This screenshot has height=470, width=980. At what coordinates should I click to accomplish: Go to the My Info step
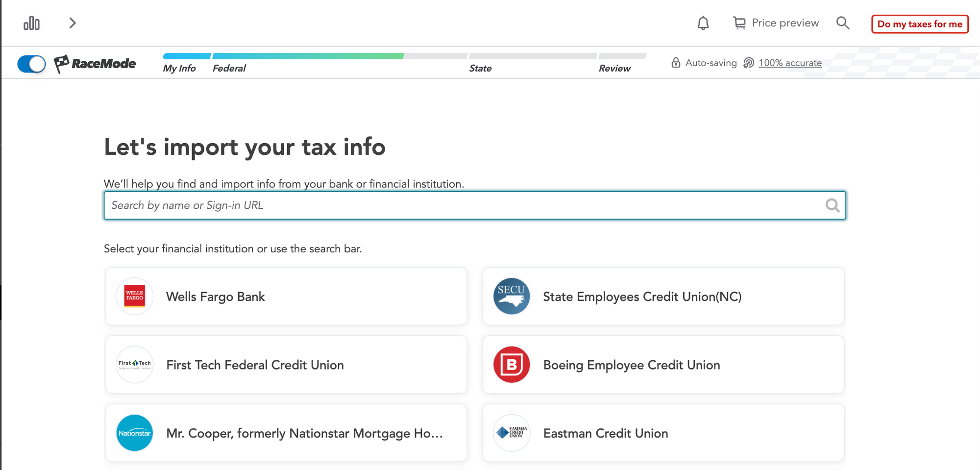coord(179,68)
